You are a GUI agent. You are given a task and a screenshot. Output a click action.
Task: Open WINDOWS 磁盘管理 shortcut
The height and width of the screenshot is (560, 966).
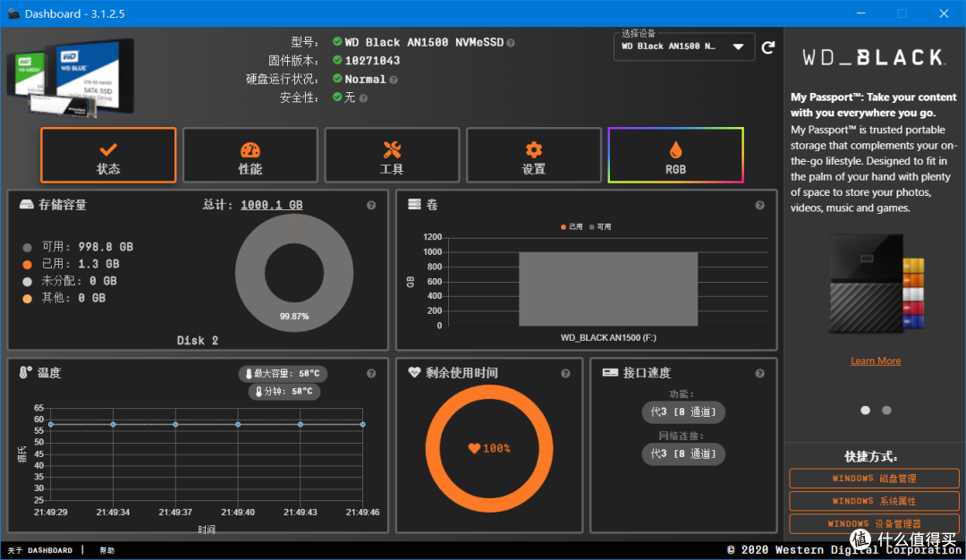(x=874, y=478)
